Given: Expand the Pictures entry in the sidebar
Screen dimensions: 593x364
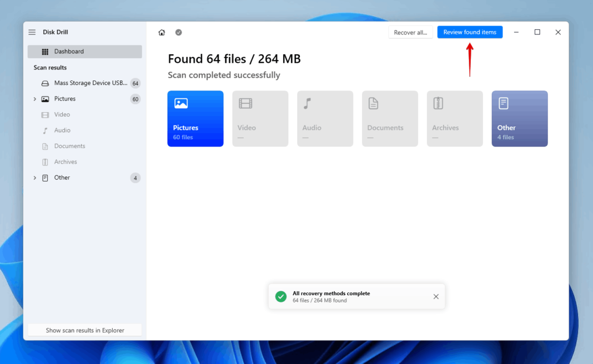Looking at the screenshot, I should pos(35,98).
